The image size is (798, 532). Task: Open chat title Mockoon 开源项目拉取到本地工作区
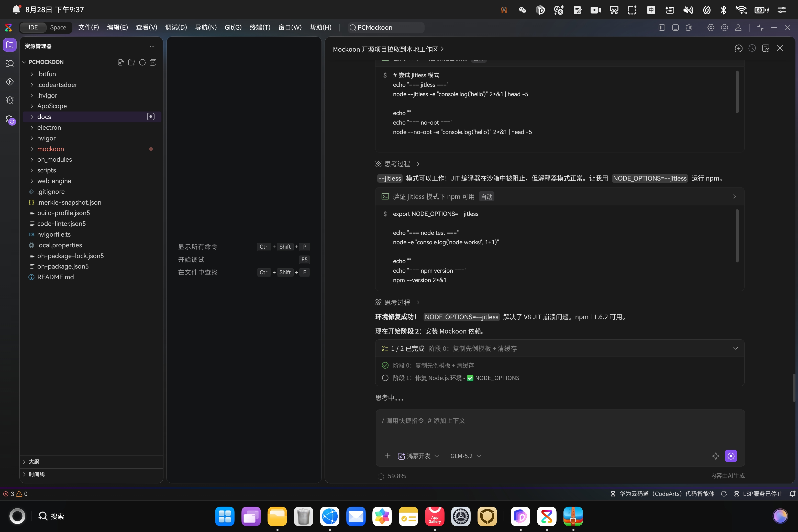coord(388,49)
